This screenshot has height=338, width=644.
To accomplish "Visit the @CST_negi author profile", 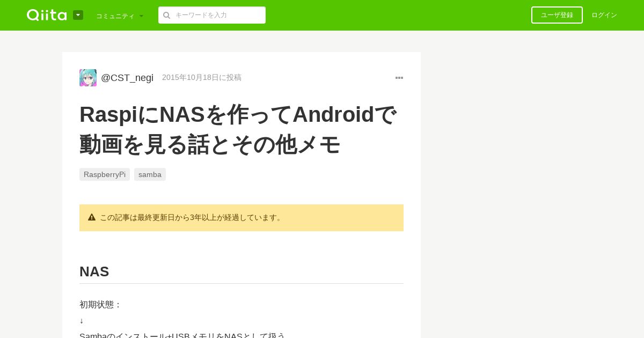I will 127,78.
